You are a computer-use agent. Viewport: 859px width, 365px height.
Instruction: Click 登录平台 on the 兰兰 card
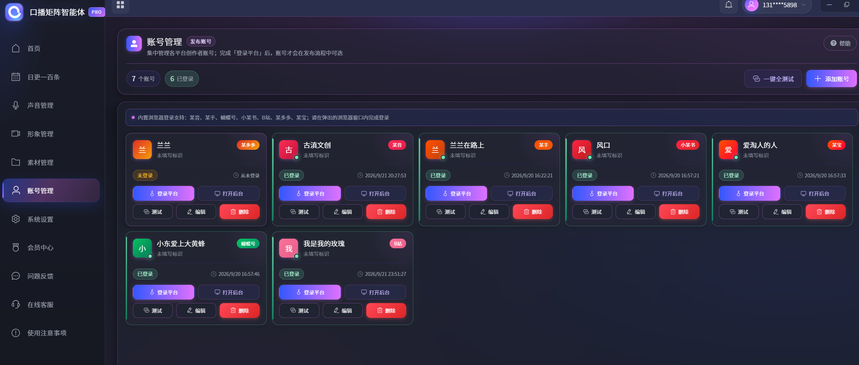163,193
